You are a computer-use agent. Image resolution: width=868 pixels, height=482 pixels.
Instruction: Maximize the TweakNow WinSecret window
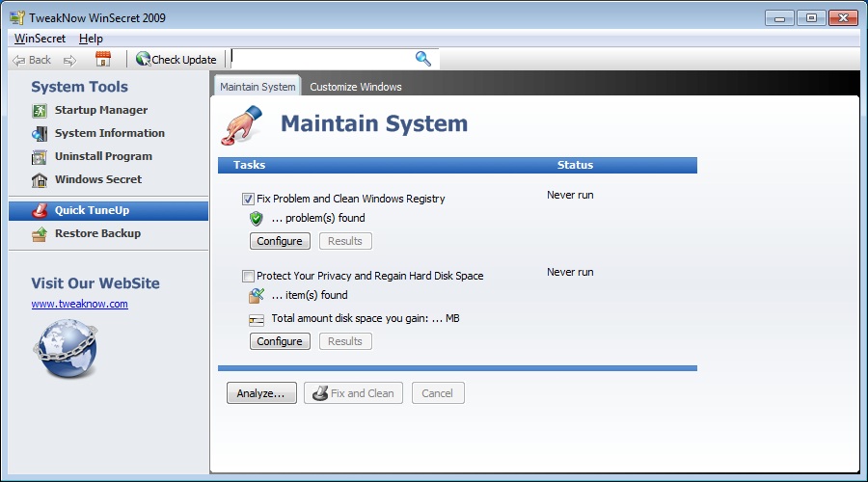coord(811,18)
